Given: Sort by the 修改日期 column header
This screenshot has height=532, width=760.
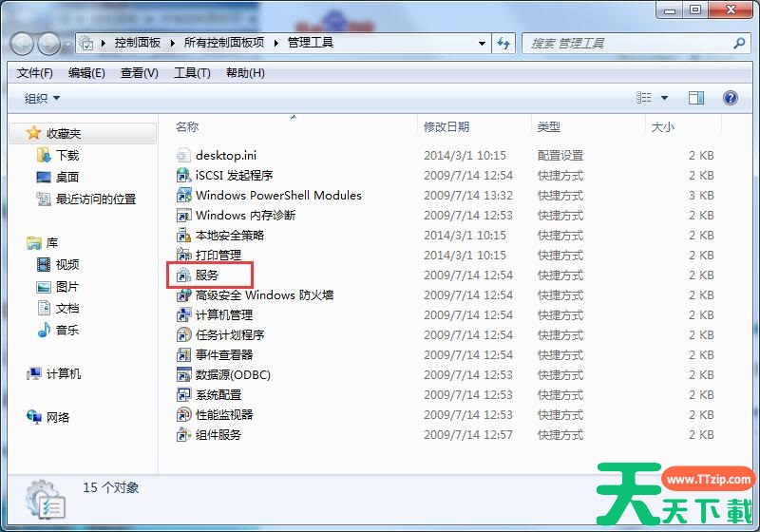Looking at the screenshot, I should tap(446, 127).
